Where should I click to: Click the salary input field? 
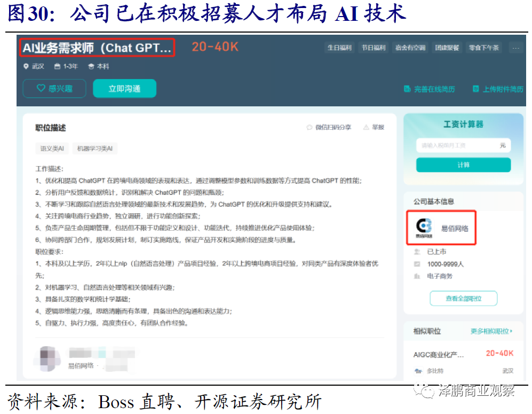[x=464, y=145]
